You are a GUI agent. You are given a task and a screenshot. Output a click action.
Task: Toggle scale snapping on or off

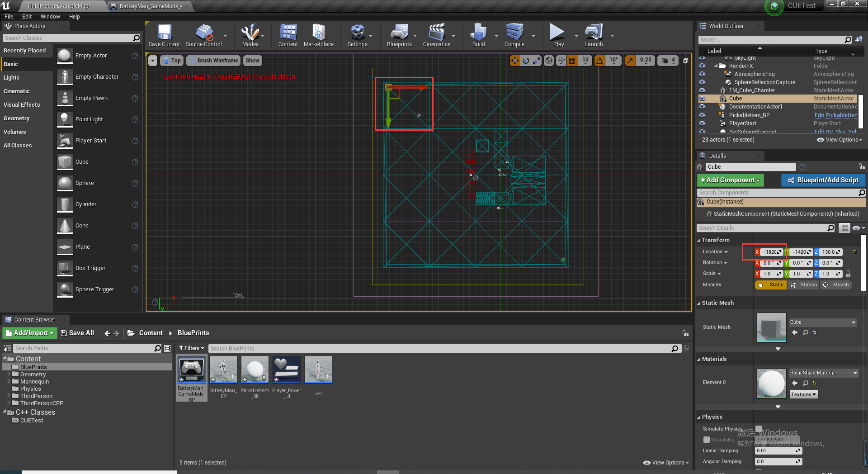tap(630, 61)
